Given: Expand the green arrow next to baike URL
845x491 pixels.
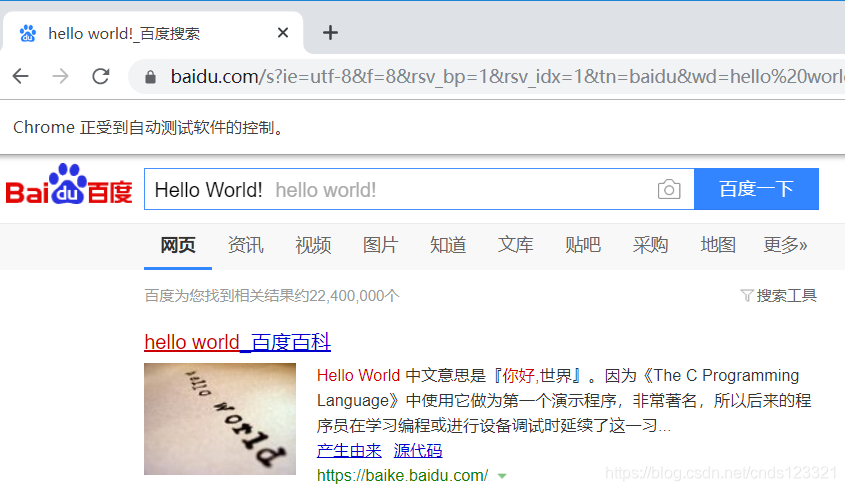Looking at the screenshot, I should pyautogui.click(x=502, y=476).
